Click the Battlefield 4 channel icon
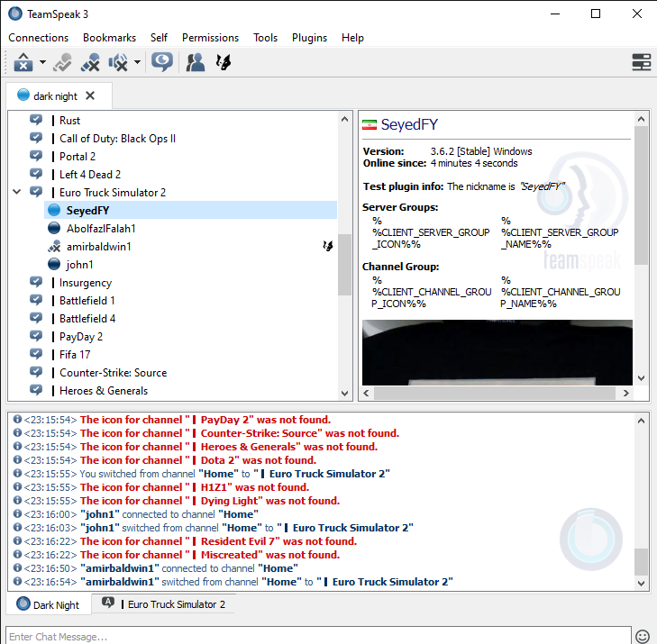Image resolution: width=657 pixels, height=644 pixels. coord(36,319)
